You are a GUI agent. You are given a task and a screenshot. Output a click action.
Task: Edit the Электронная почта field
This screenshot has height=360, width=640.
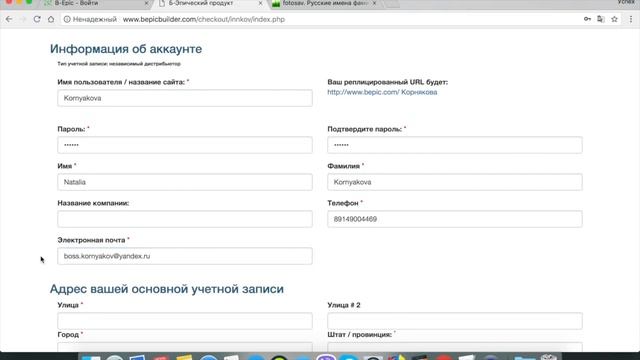pos(185,256)
